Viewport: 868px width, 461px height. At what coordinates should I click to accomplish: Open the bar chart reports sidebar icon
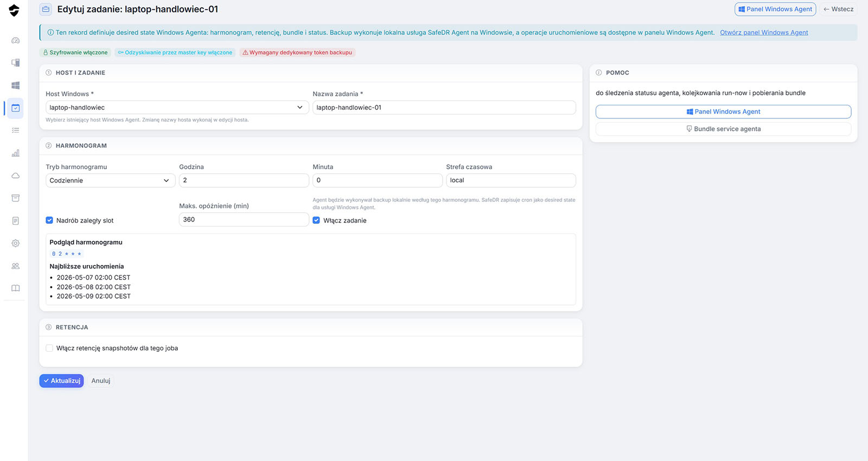coord(16,153)
